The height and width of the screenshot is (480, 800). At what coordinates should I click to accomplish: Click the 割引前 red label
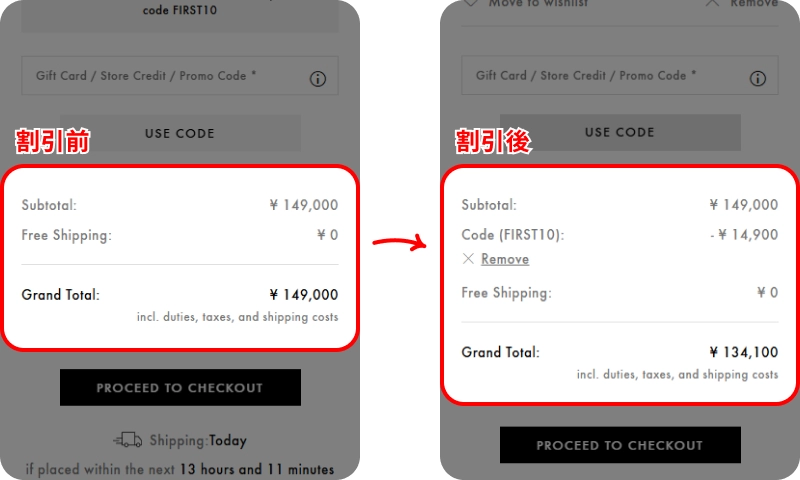point(53,141)
